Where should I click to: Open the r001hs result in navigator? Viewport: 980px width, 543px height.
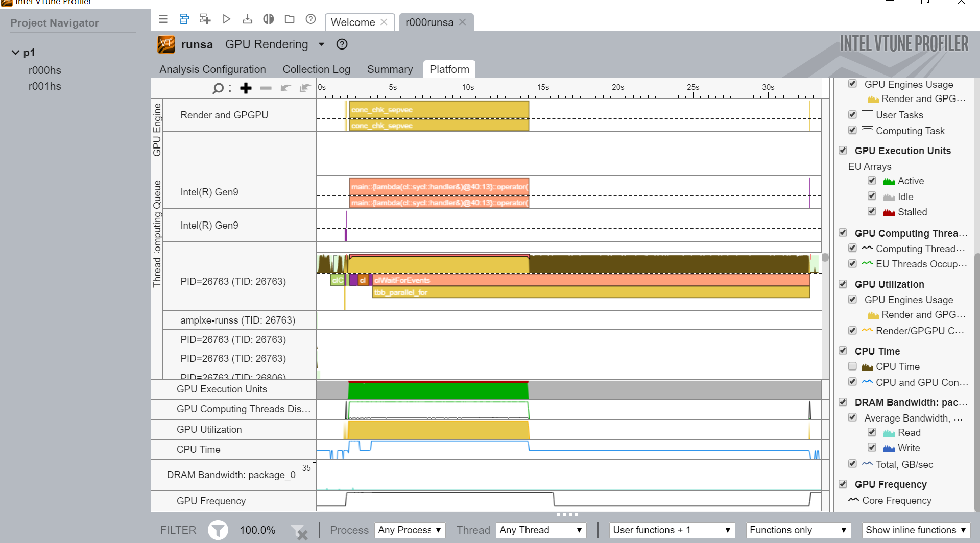point(45,86)
